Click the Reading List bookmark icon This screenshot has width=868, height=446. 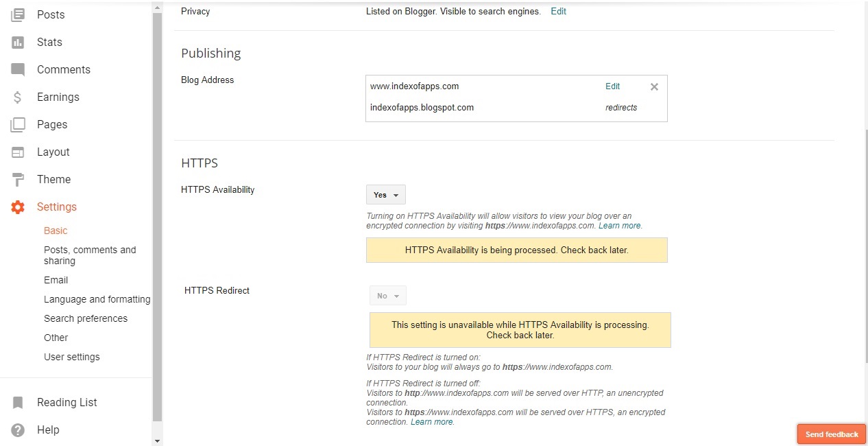(x=18, y=402)
